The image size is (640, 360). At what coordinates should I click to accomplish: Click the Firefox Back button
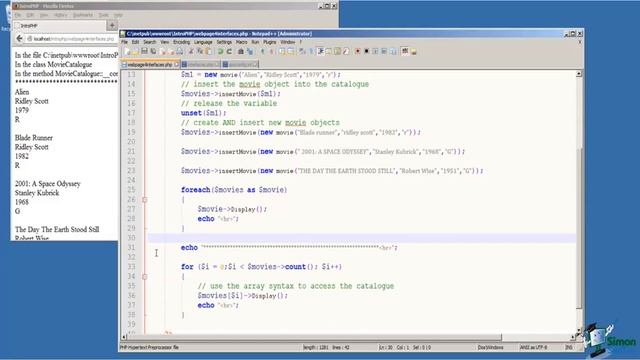click(x=19, y=38)
